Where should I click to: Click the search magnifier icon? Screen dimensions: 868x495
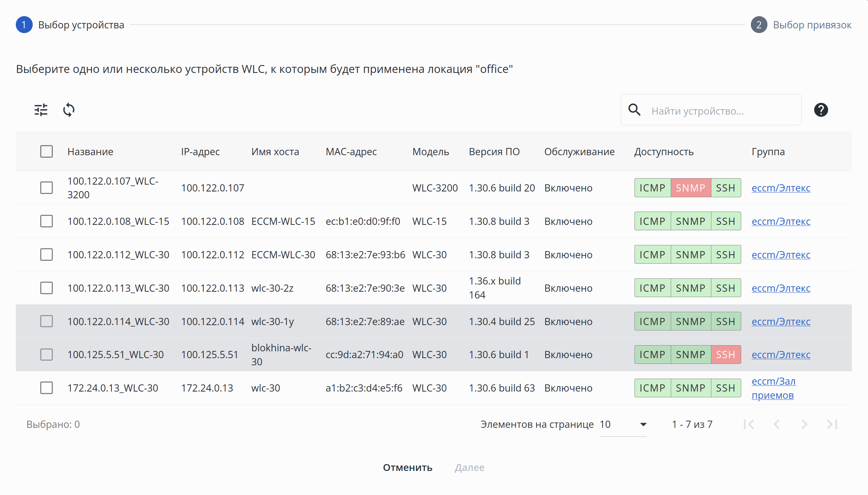(634, 110)
